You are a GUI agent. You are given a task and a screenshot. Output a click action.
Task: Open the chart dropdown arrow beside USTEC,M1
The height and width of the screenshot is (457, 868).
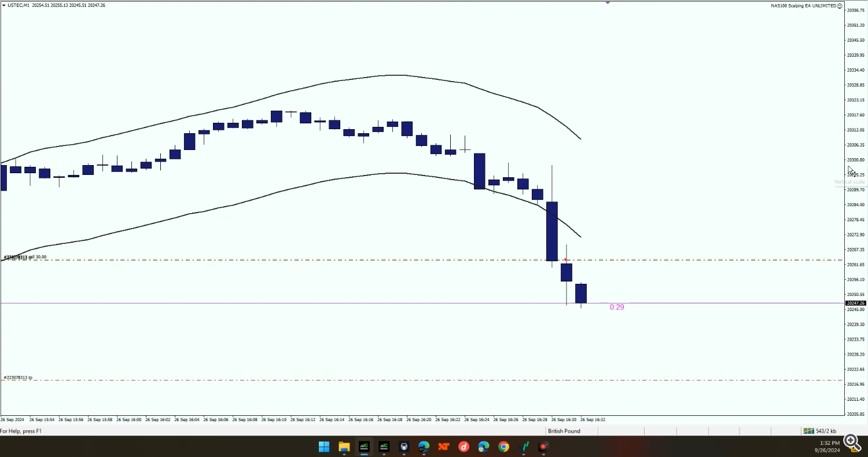click(3, 5)
